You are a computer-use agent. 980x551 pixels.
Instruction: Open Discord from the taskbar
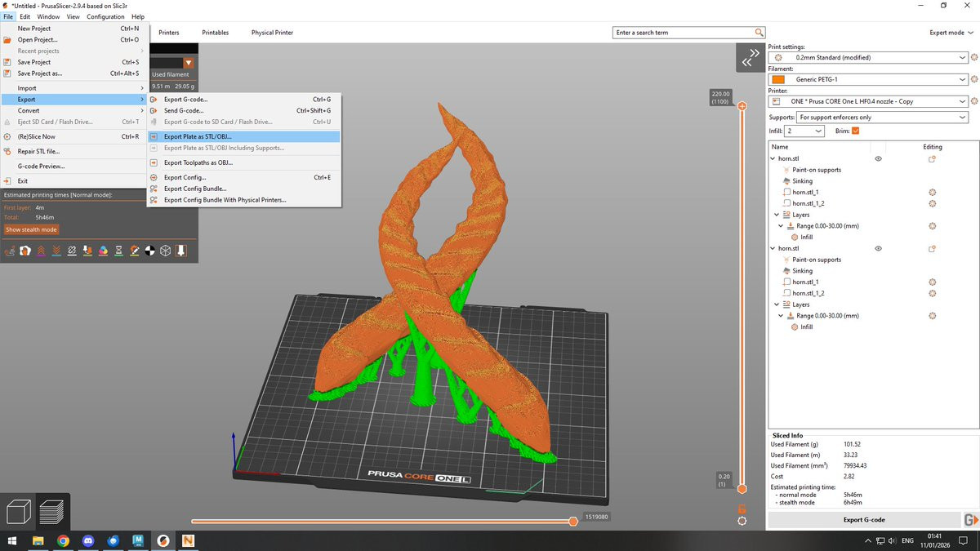coord(88,540)
